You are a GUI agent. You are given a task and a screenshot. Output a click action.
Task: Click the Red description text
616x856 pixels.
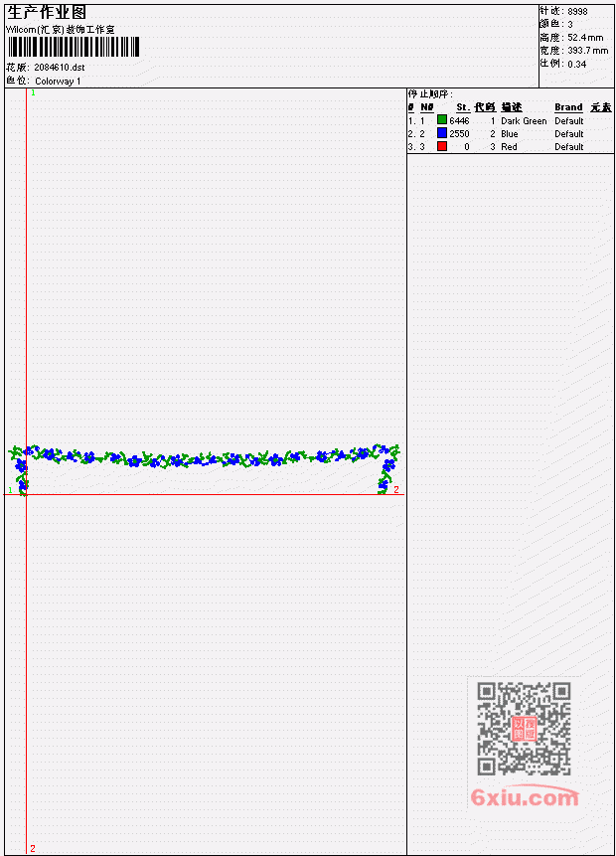click(509, 147)
